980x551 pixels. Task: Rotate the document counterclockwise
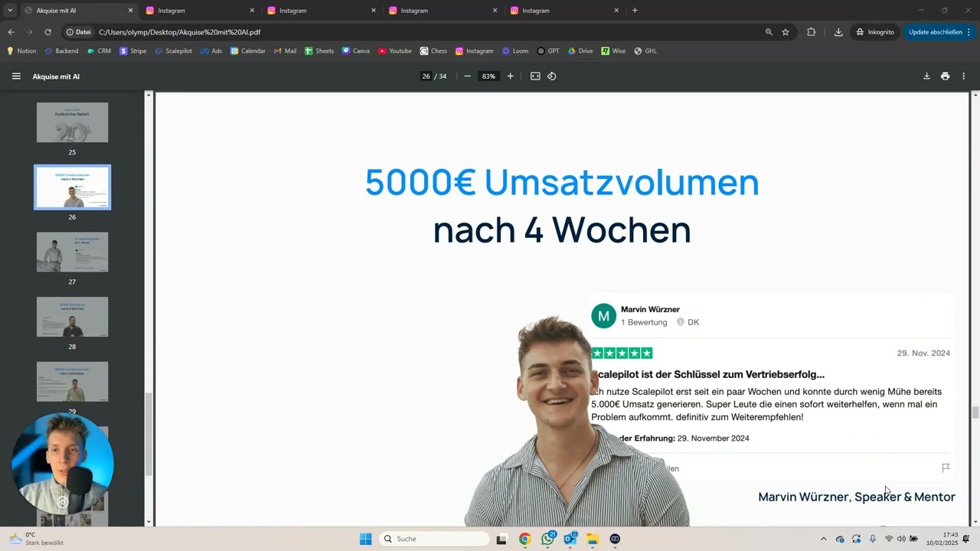551,77
